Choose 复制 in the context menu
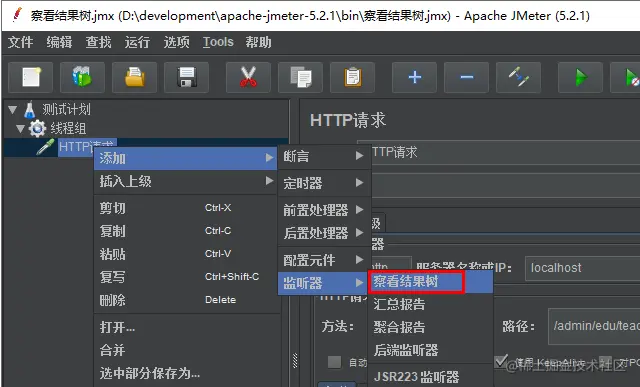 tap(186, 231)
